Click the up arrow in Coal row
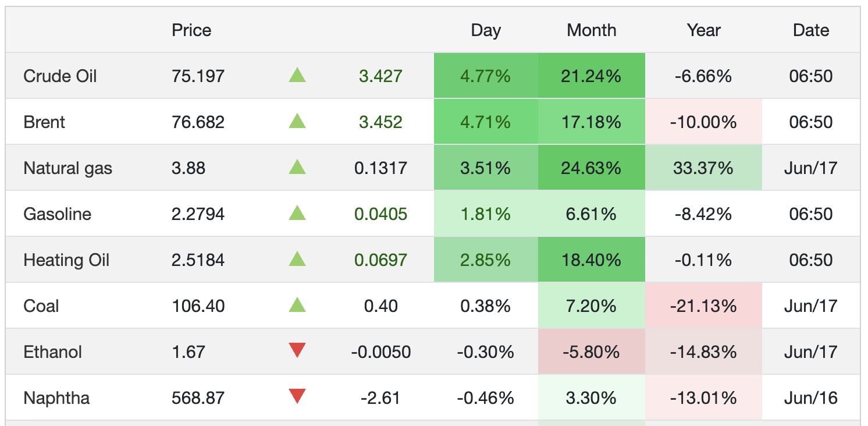The height and width of the screenshot is (426, 868). pos(297,305)
